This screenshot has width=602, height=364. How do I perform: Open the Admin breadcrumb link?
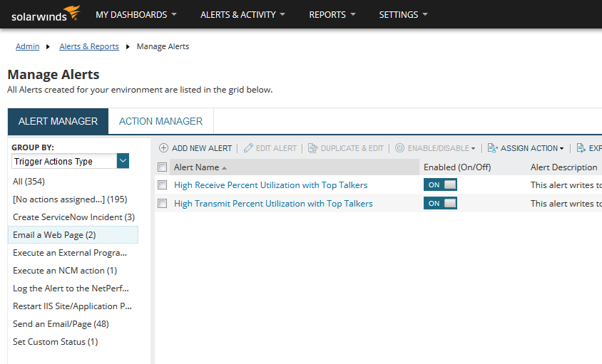coord(28,46)
